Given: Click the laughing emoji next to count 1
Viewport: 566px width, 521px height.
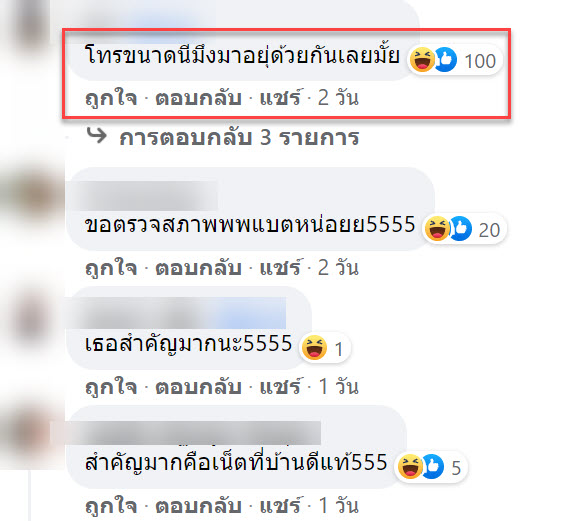Looking at the screenshot, I should pyautogui.click(x=314, y=347).
